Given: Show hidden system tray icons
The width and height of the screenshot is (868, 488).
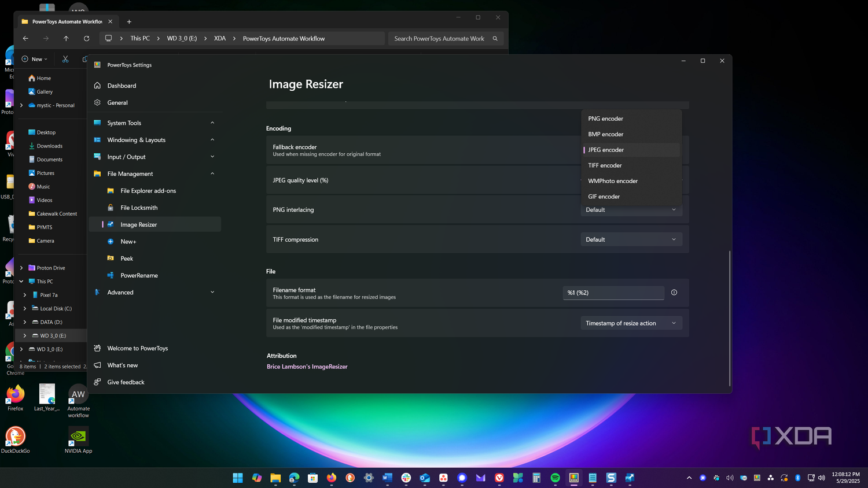Looking at the screenshot, I should (x=689, y=478).
